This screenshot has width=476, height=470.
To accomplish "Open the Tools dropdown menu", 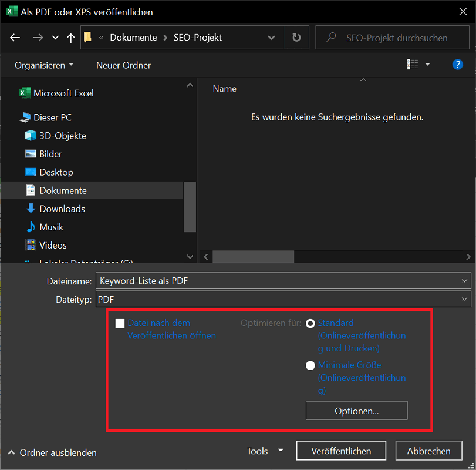I will [x=265, y=451].
